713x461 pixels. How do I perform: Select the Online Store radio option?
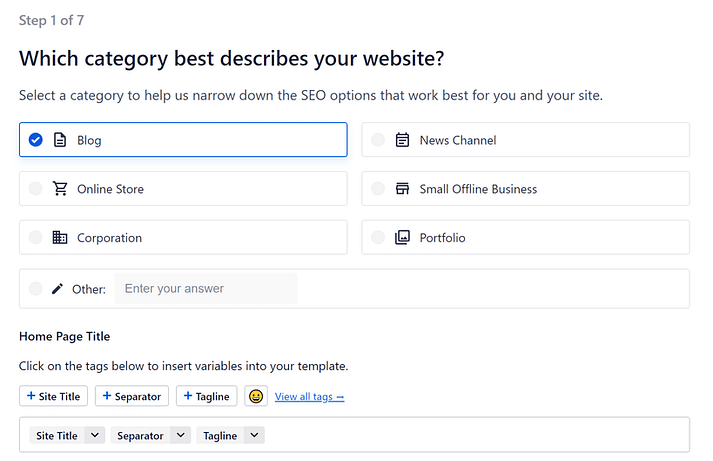pos(35,189)
